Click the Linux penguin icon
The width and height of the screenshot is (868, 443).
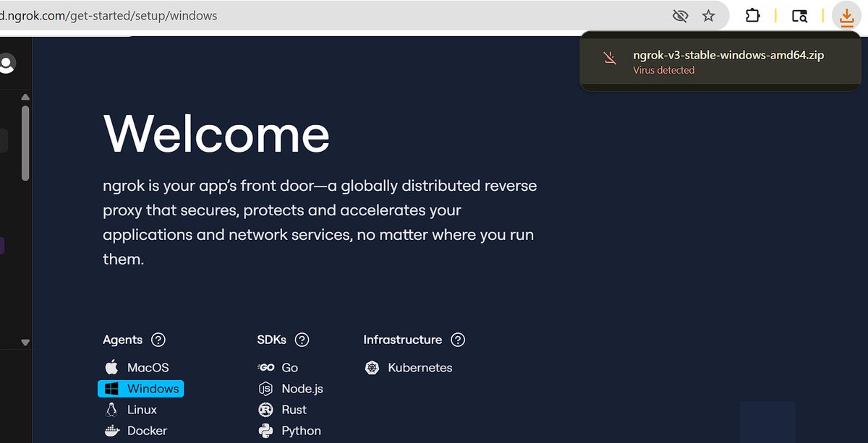coord(111,410)
